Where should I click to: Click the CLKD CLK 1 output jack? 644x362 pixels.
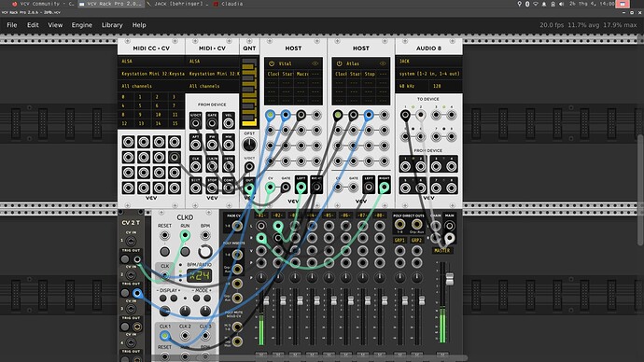(164, 336)
